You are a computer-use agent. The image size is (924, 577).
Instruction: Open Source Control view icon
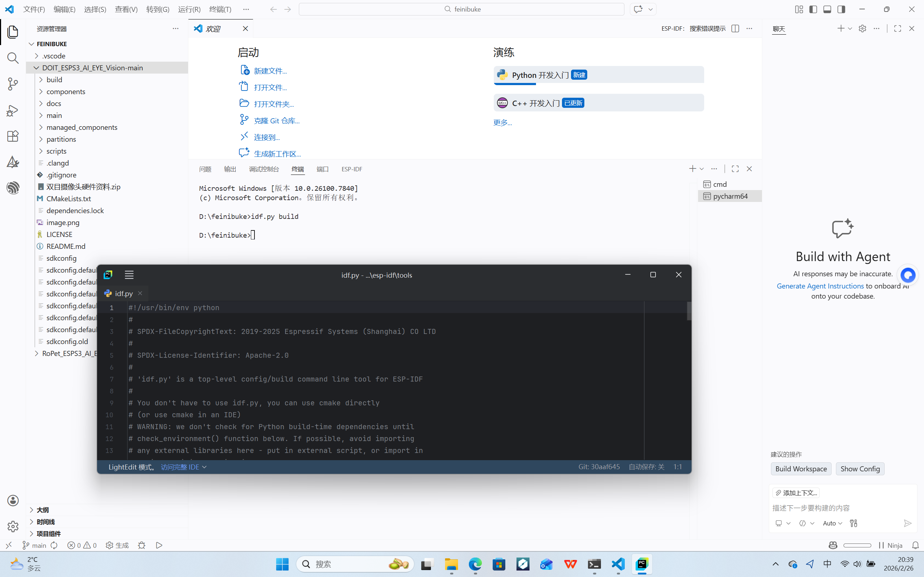pyautogui.click(x=13, y=84)
